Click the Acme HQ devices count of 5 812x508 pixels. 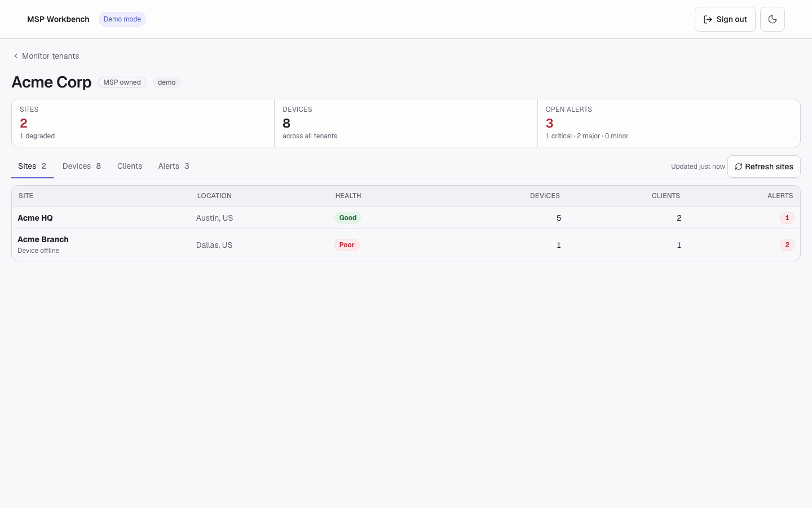pyautogui.click(x=559, y=218)
